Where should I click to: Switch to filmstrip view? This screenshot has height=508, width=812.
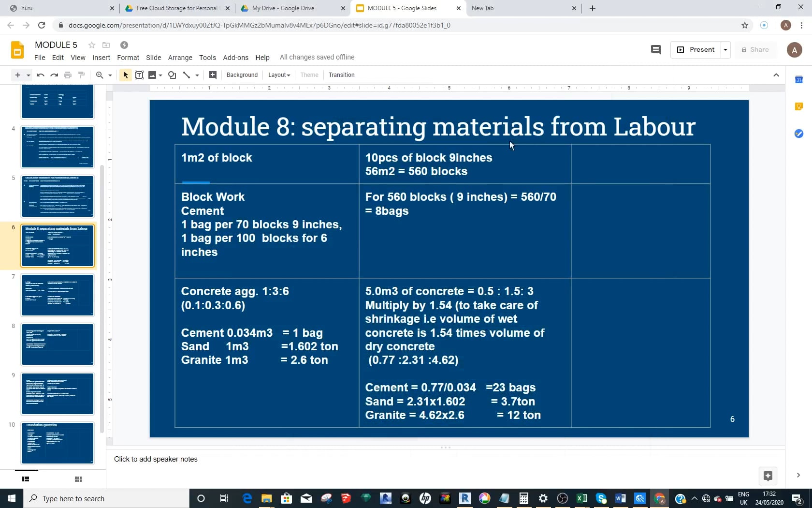point(26,479)
